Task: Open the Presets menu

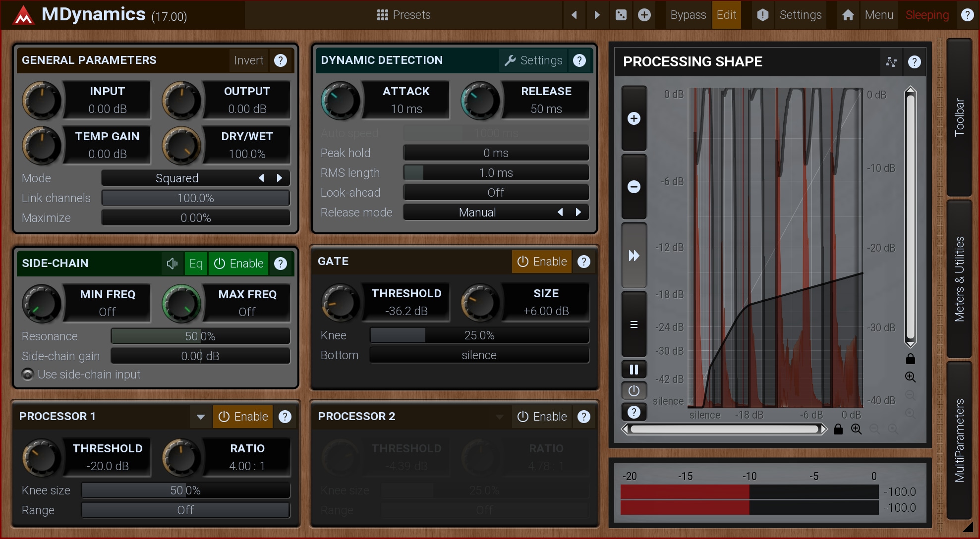Action: click(x=404, y=15)
